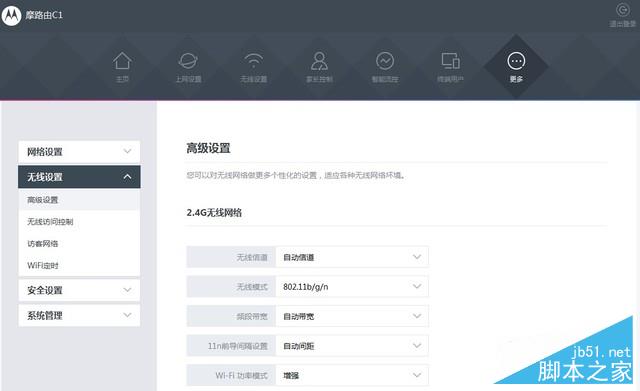Open 家长控制 parental control icon
The width and height of the screenshot is (640, 391).
tap(319, 61)
